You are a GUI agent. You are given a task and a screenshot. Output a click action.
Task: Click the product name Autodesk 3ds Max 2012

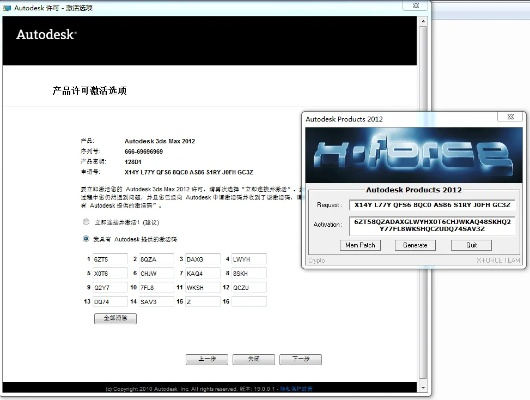tap(160, 141)
